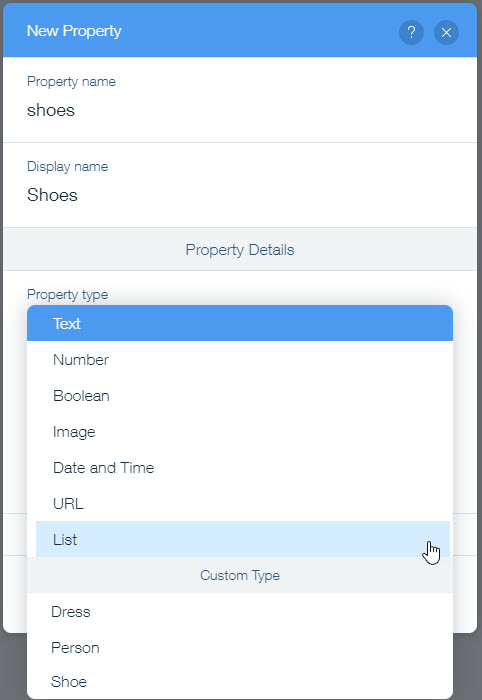Select the Image property type option
The height and width of the screenshot is (700, 482).
click(240, 432)
